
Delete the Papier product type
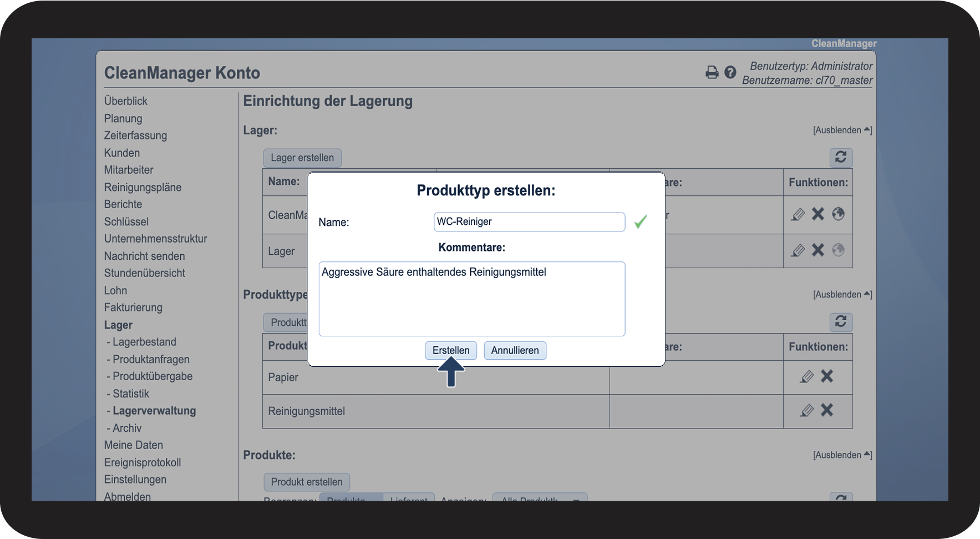(827, 376)
